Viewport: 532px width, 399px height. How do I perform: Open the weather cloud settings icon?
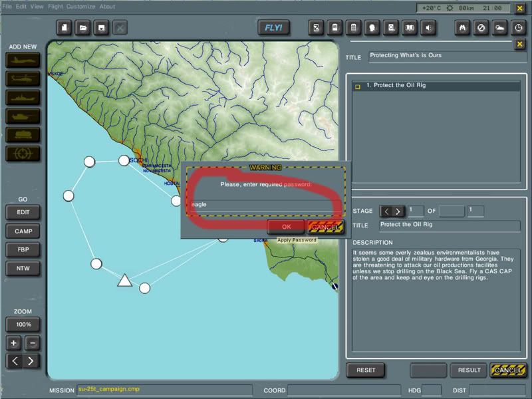point(499,27)
